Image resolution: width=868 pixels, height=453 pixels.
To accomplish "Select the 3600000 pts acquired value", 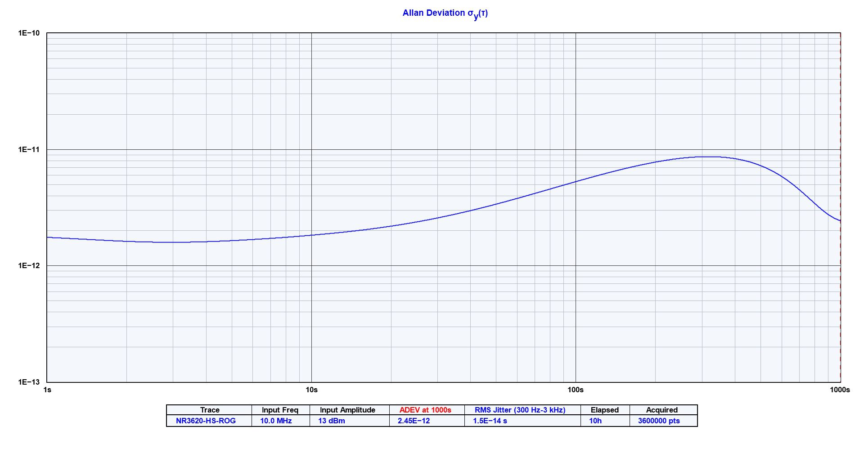I will tap(661, 421).
